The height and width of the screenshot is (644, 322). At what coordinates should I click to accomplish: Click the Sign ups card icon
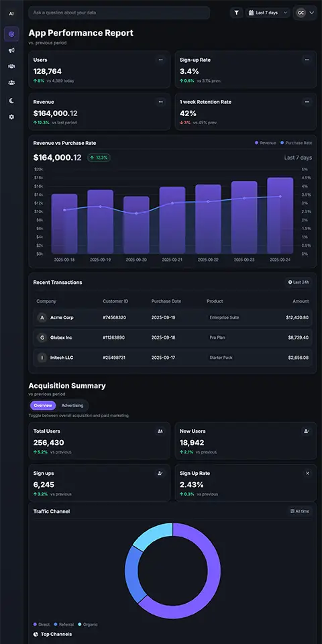(160, 473)
